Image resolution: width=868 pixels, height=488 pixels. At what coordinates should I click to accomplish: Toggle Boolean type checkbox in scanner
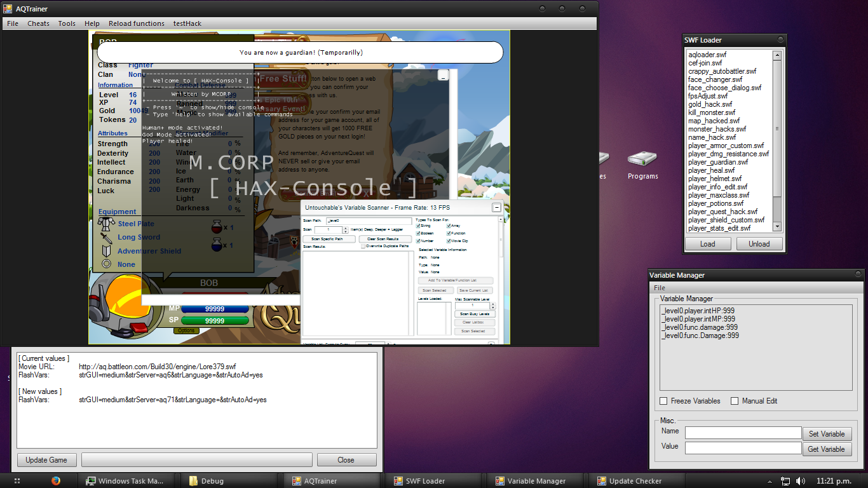coord(418,233)
